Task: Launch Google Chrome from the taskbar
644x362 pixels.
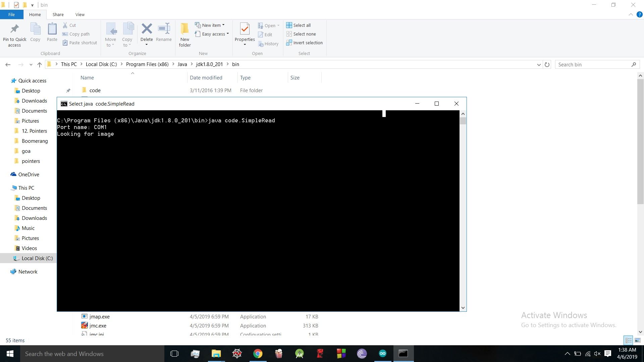Action: [x=258, y=354]
